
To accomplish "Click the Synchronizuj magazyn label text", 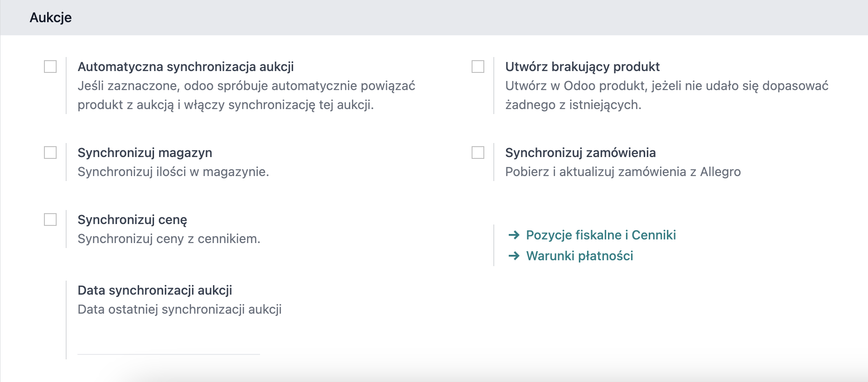I will (x=145, y=153).
